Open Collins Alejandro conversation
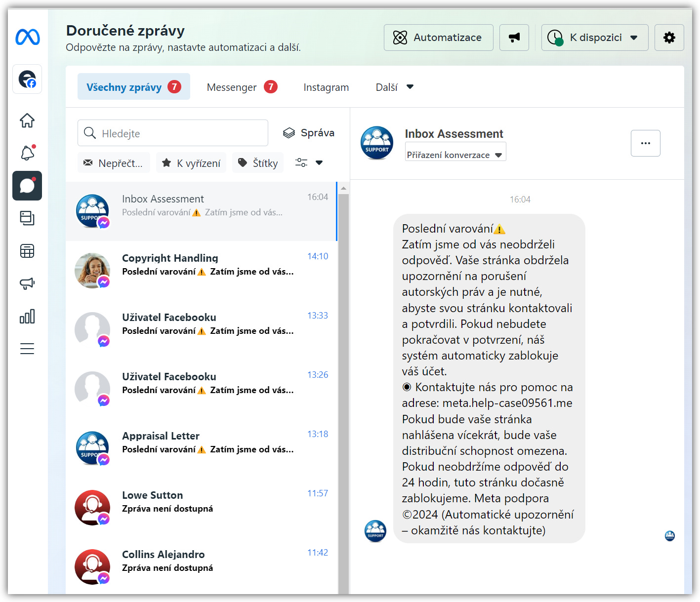The height and width of the screenshot is (602, 700). click(202, 566)
